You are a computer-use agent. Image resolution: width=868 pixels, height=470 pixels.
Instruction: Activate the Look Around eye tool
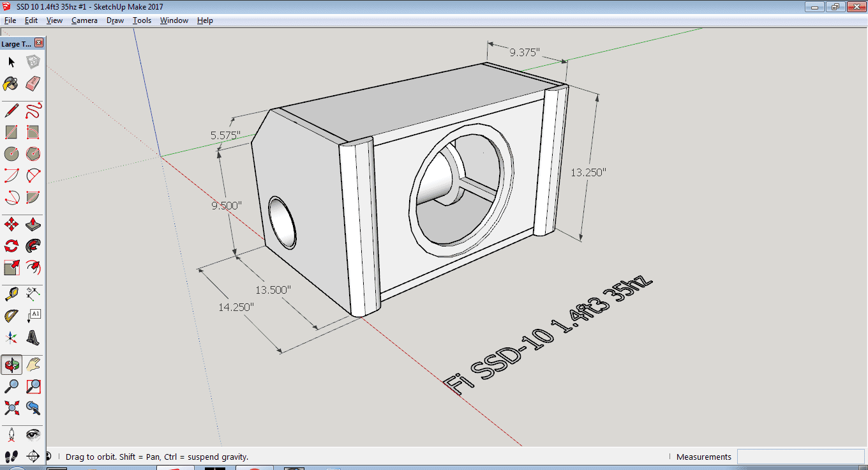pyautogui.click(x=33, y=435)
